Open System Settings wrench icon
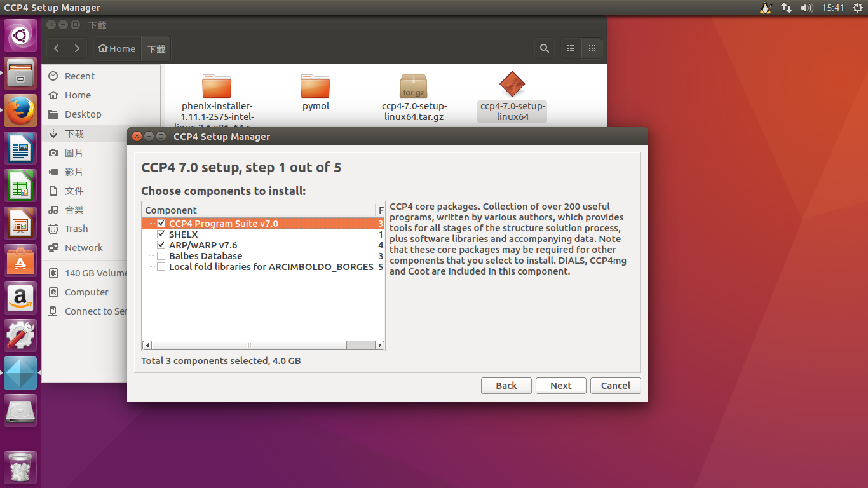 (20, 335)
